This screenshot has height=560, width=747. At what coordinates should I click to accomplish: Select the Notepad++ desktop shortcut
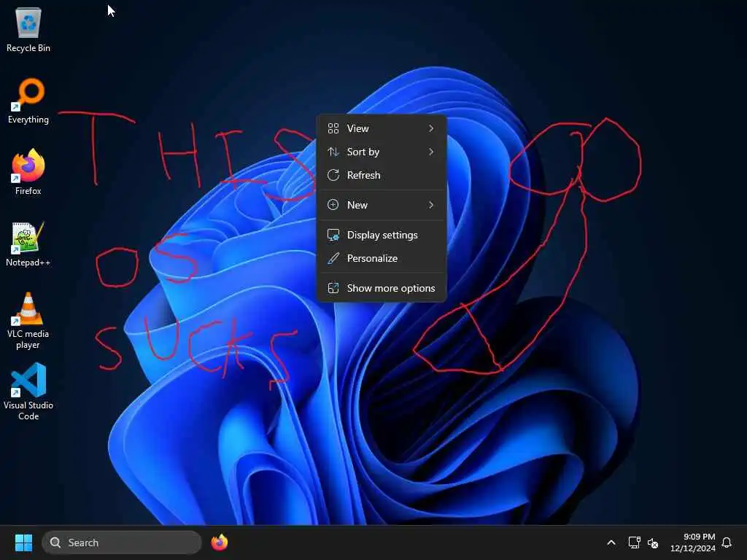click(28, 244)
